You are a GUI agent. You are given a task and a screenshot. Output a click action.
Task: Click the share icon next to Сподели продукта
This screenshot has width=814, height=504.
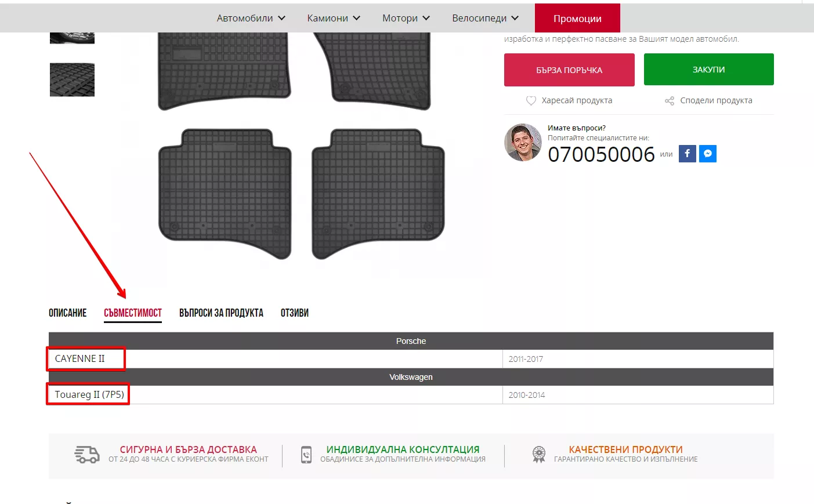coord(670,100)
